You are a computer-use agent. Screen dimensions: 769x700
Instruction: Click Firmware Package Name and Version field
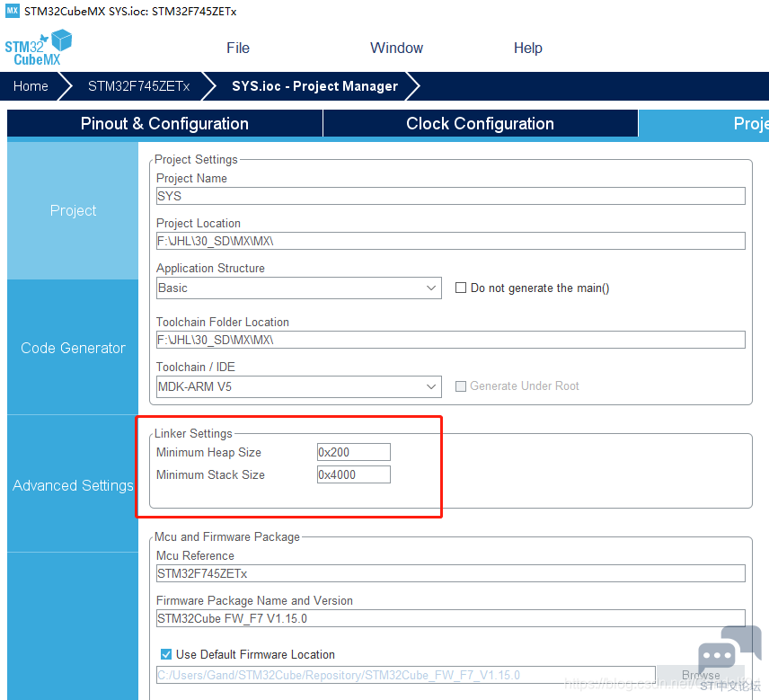(451, 618)
